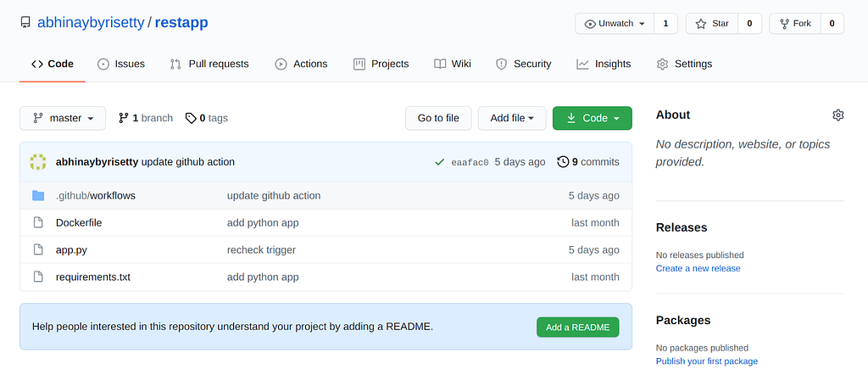Open the app.py file

click(x=71, y=249)
